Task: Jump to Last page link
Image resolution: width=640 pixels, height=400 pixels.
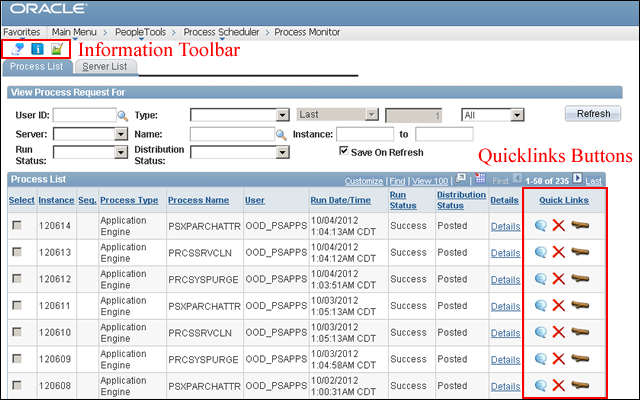Action: tap(593, 181)
